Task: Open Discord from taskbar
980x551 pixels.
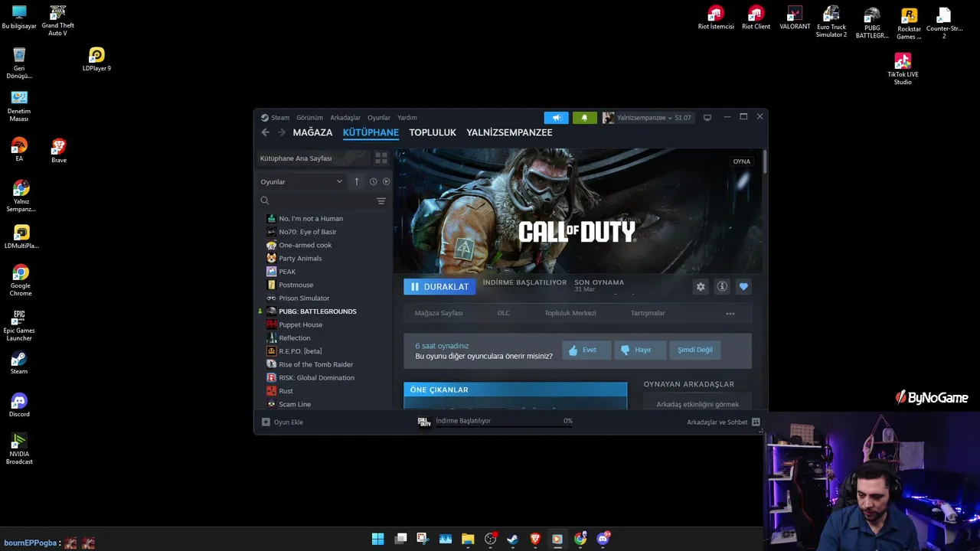Action: (x=603, y=539)
